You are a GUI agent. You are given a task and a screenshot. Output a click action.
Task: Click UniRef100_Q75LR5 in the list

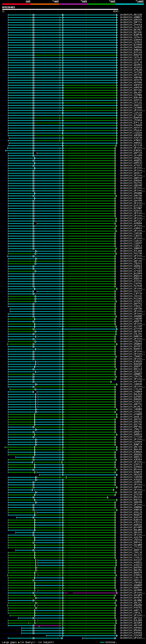coord(131,70)
